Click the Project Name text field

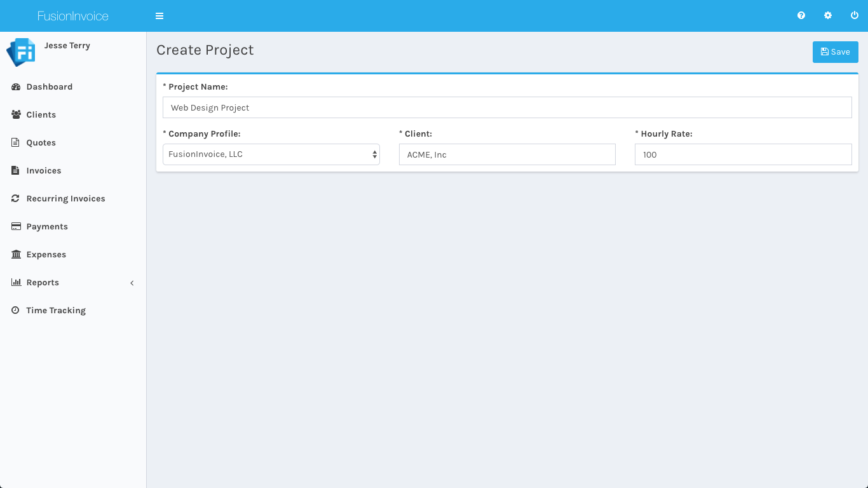[x=507, y=107]
